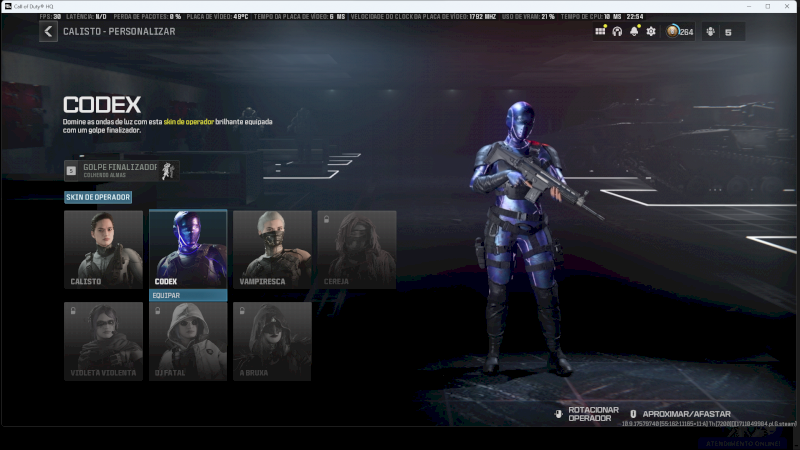Go back with the arrow button
800x450 pixels.
48,32
